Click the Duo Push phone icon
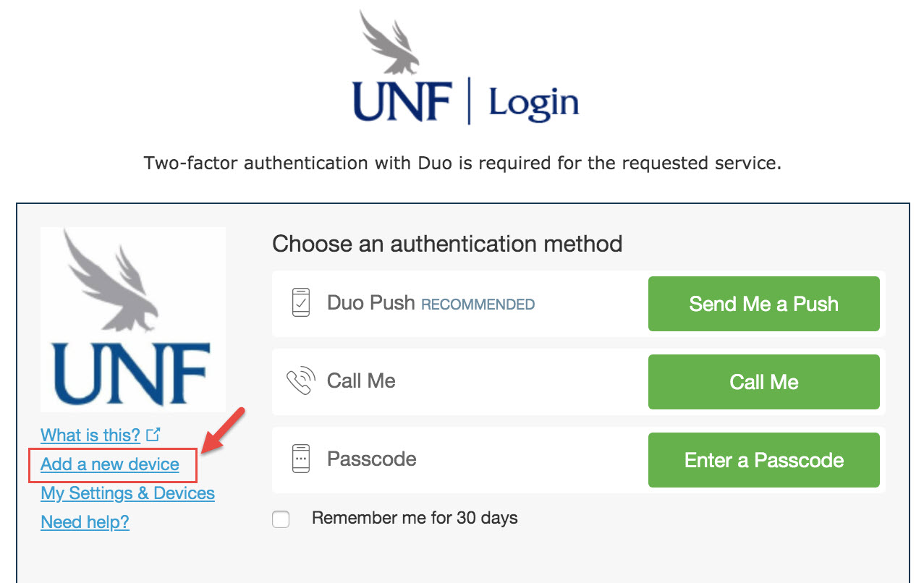The width and height of the screenshot is (924, 583). click(300, 302)
